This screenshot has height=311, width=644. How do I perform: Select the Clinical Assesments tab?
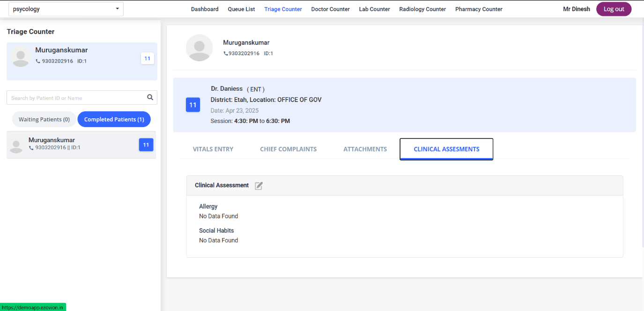pos(446,149)
